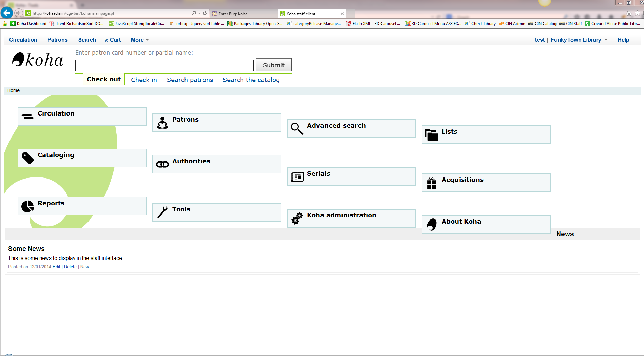Viewport: 644px width, 356px height.
Task: Click the Acquisitions gift box icon
Action: point(431,183)
